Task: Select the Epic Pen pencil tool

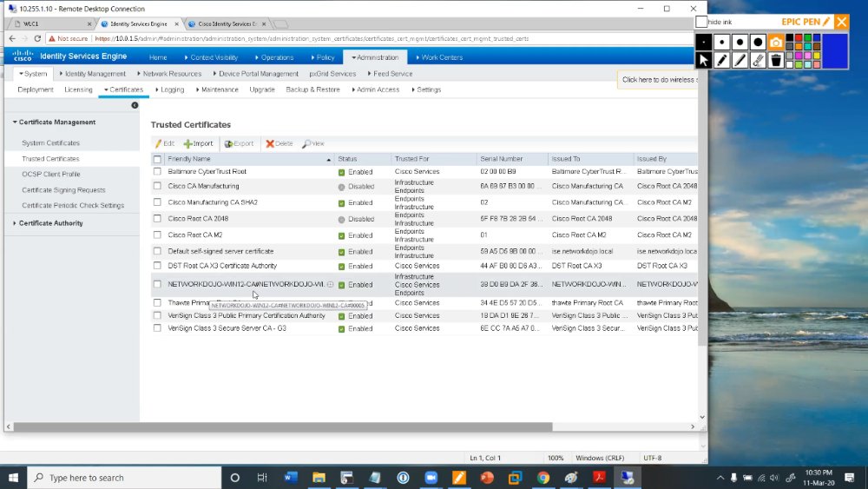Action: pos(722,60)
